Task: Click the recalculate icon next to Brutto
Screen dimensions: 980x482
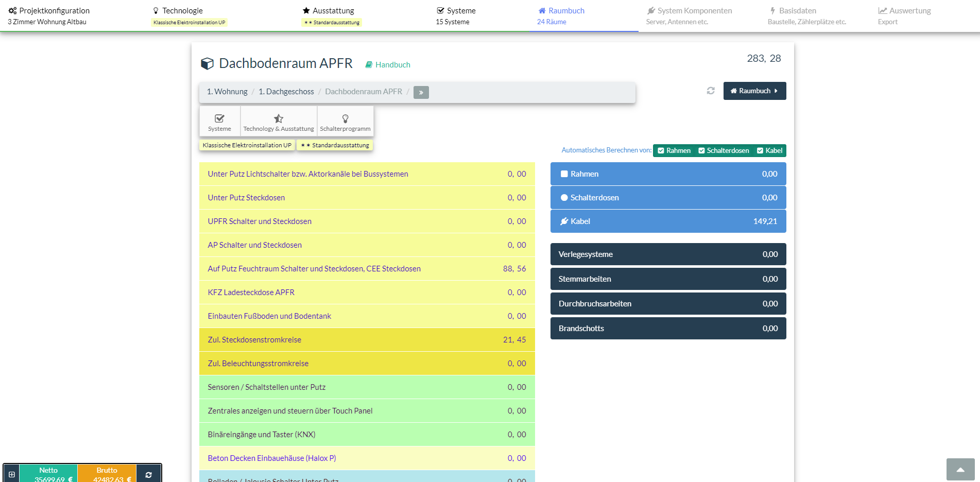Action: (148, 474)
